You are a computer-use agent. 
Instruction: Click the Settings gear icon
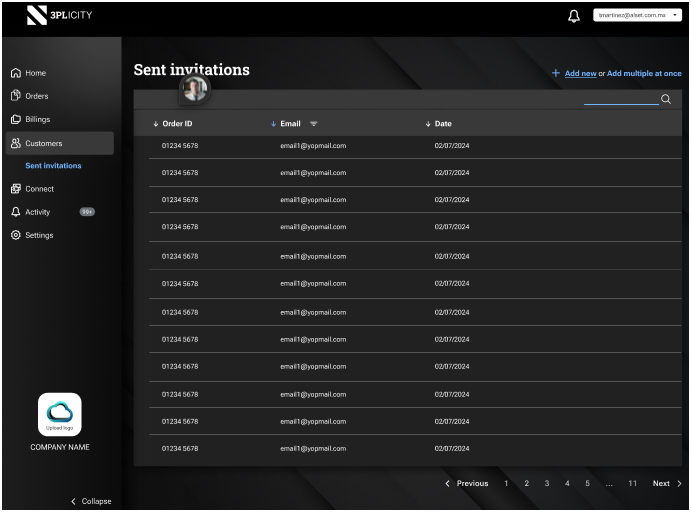(16, 235)
